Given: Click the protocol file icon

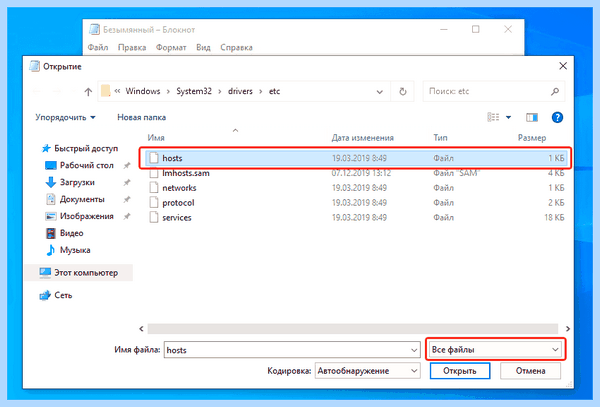Looking at the screenshot, I should [x=154, y=203].
